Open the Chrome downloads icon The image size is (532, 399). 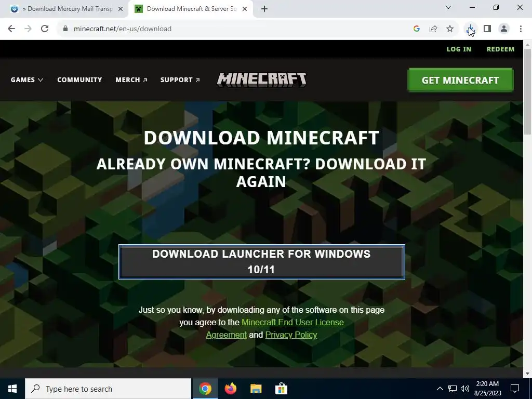point(471,29)
